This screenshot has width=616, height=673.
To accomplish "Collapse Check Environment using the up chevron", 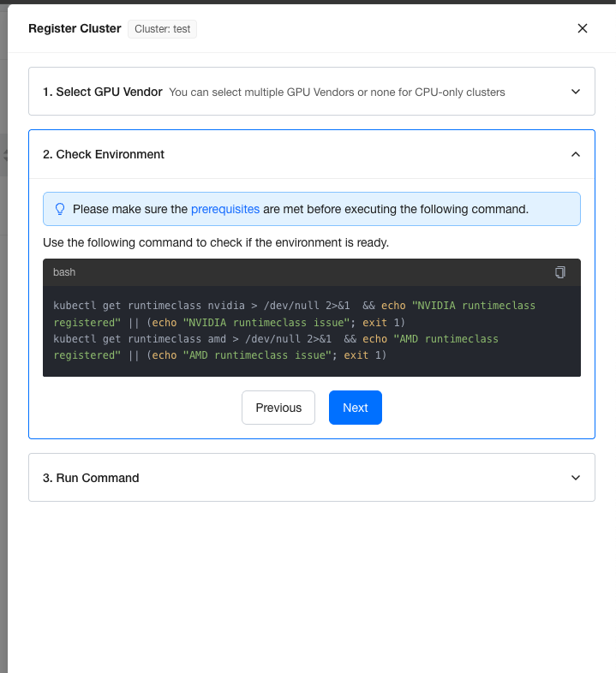I will [576, 154].
